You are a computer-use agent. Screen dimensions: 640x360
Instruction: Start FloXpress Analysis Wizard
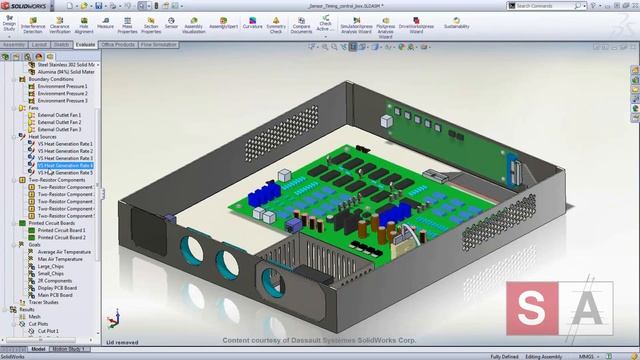[385, 28]
